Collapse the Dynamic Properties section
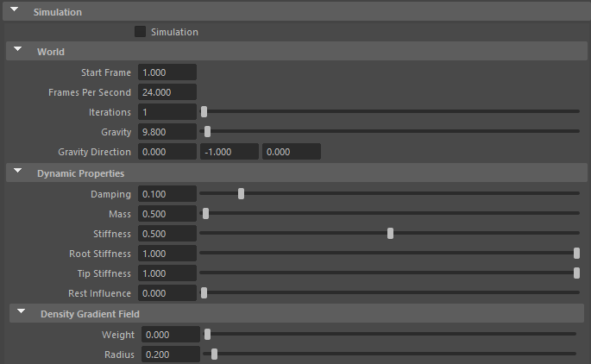This screenshot has height=364, width=591. [x=17, y=173]
